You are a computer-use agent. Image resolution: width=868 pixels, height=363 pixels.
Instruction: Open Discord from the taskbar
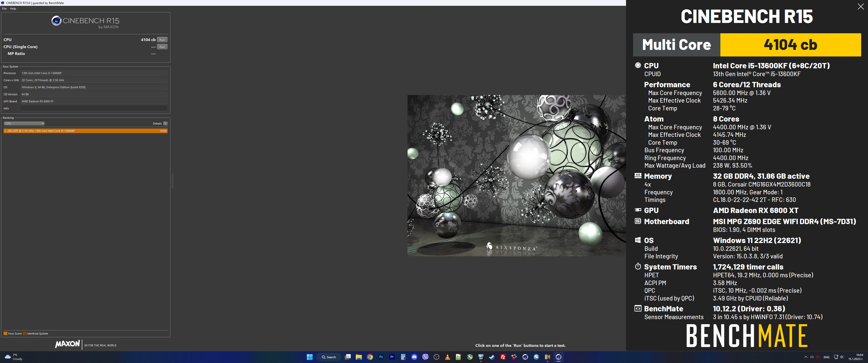pos(415,357)
